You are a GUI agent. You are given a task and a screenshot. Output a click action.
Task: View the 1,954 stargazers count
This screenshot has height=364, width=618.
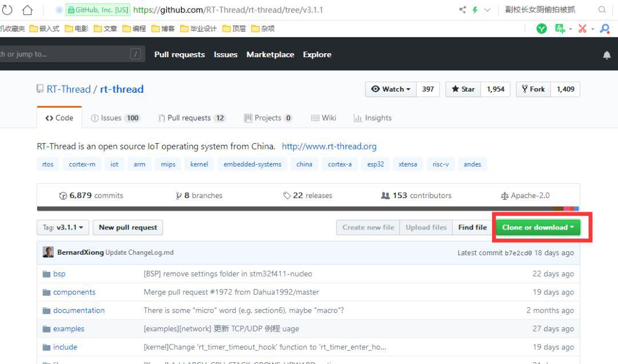(496, 89)
